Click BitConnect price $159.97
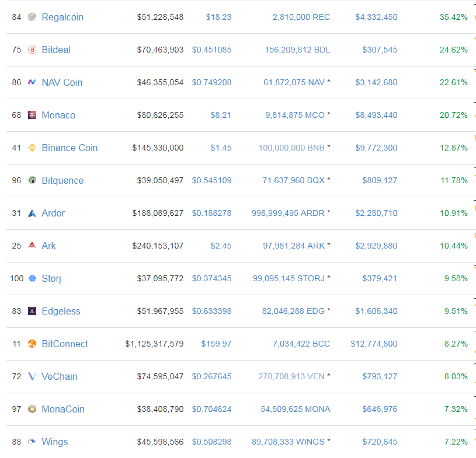 click(x=216, y=344)
